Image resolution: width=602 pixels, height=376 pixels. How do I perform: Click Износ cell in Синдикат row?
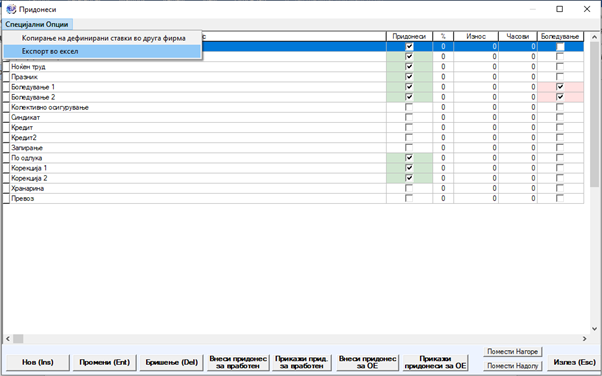pyautogui.click(x=476, y=117)
